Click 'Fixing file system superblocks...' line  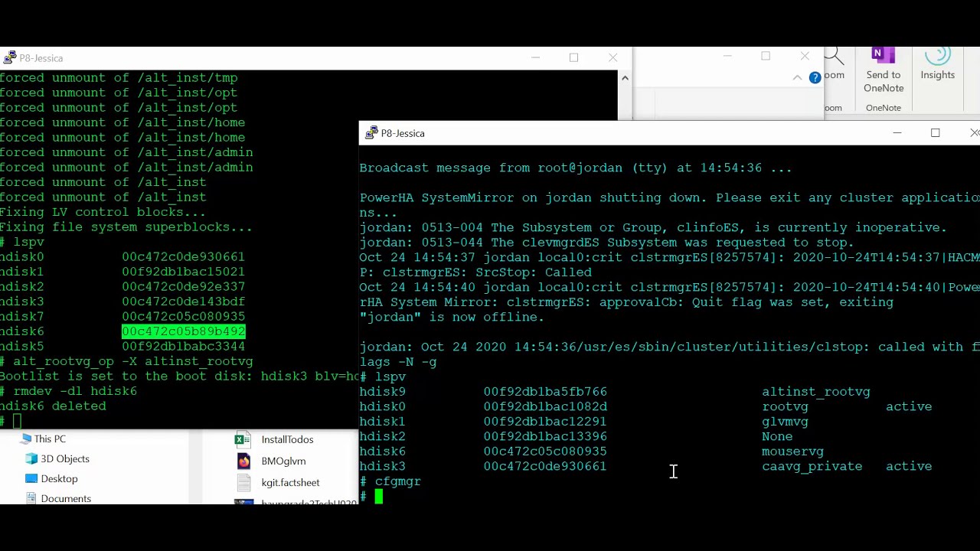tap(126, 227)
